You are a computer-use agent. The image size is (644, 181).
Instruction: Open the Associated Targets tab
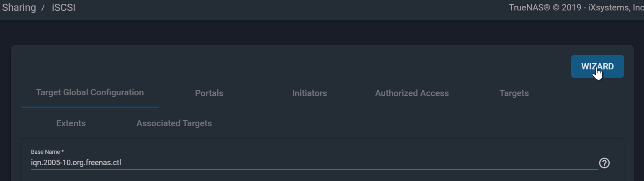click(x=174, y=123)
